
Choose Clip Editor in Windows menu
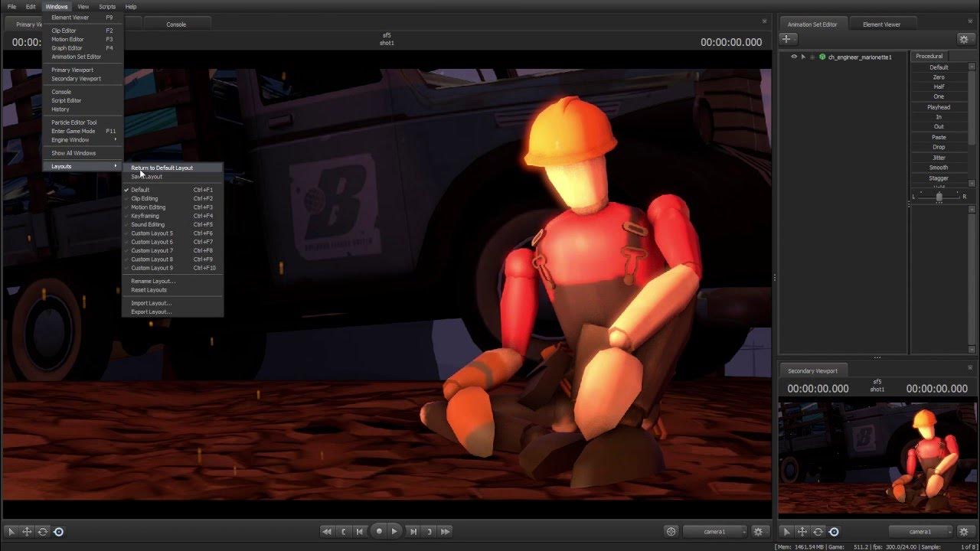pyautogui.click(x=82, y=31)
